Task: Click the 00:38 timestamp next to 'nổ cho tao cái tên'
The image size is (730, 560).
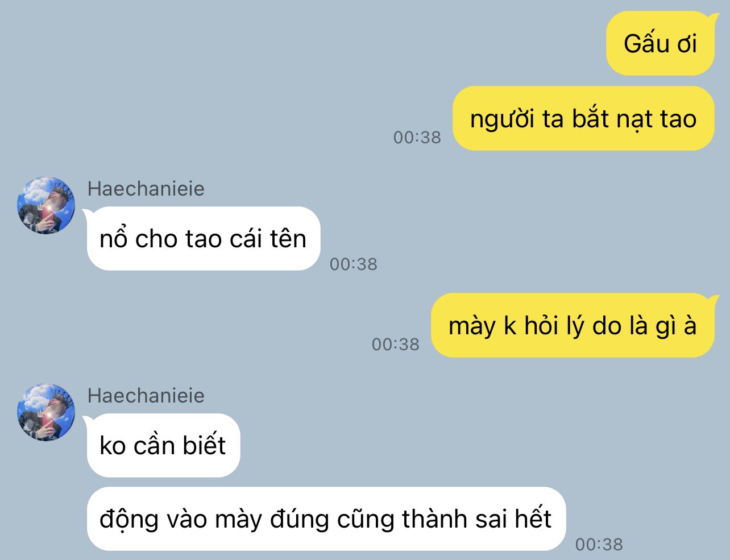Action: [x=354, y=264]
